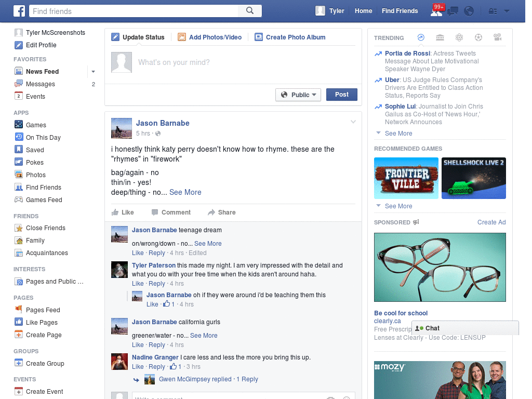
Task: Click the Create Ad link
Action: point(491,222)
